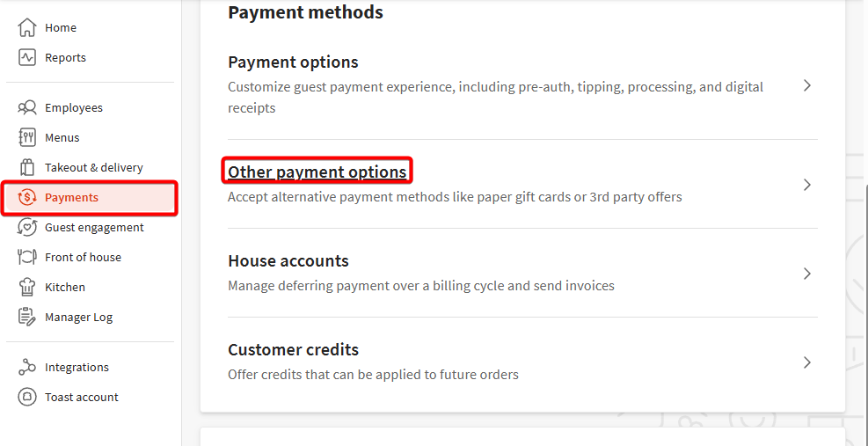Click the Menus utensils icon
Image resolution: width=868 pixels, height=446 pixels.
point(27,137)
